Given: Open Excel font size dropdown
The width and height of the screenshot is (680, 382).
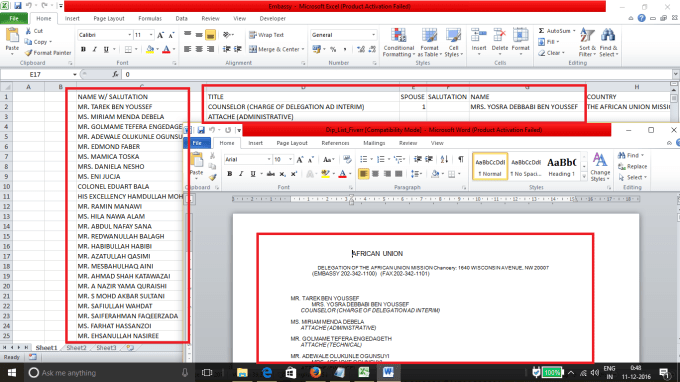Looking at the screenshot, I should click(151, 35).
